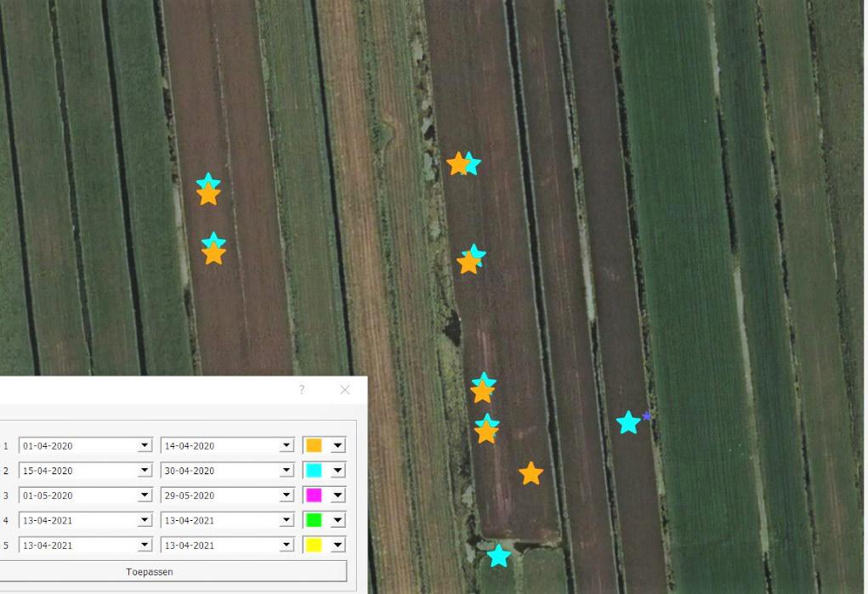Open the 29-05-2020 end date dropdown
Viewport: 868px width, 594px height.
pyautogui.click(x=286, y=495)
